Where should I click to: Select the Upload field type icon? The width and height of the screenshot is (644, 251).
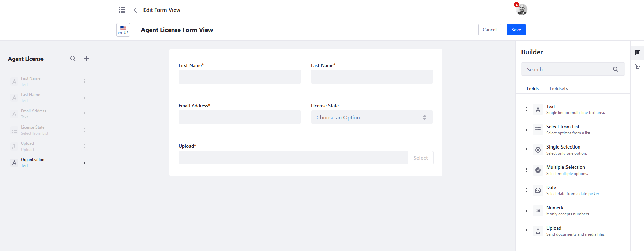[x=538, y=231]
